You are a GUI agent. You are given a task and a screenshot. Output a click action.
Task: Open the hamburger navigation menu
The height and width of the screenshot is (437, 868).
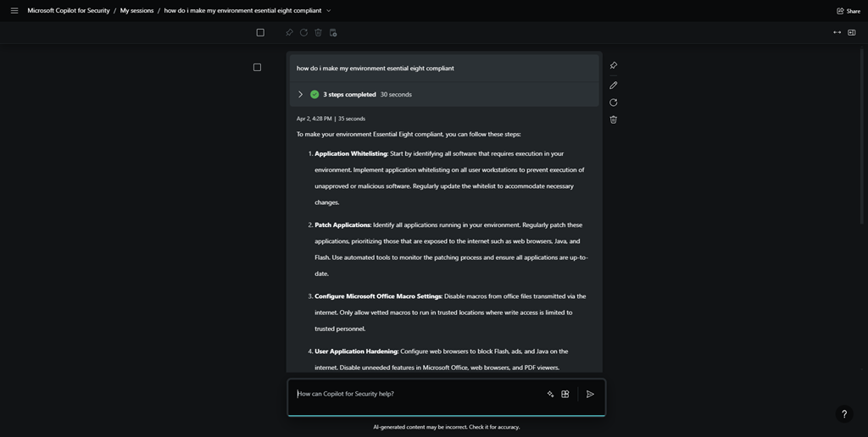[14, 11]
